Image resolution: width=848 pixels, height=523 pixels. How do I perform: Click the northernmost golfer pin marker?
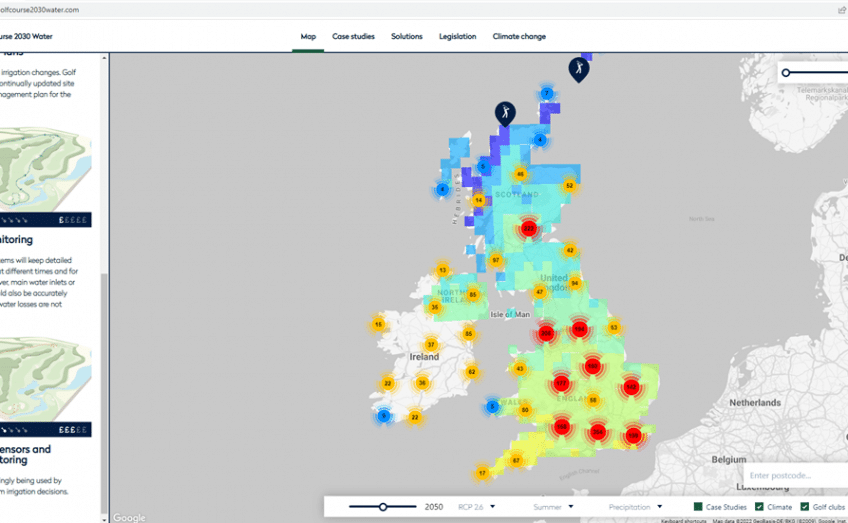point(578,68)
